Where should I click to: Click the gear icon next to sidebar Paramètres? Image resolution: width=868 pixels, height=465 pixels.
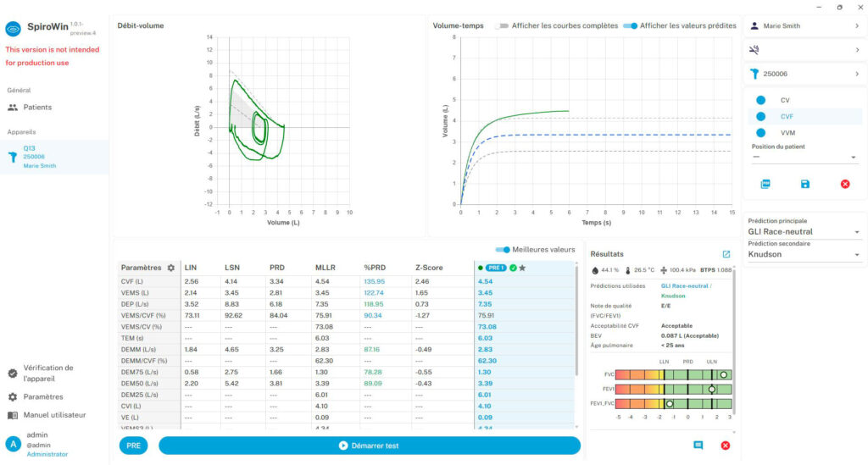pos(13,397)
